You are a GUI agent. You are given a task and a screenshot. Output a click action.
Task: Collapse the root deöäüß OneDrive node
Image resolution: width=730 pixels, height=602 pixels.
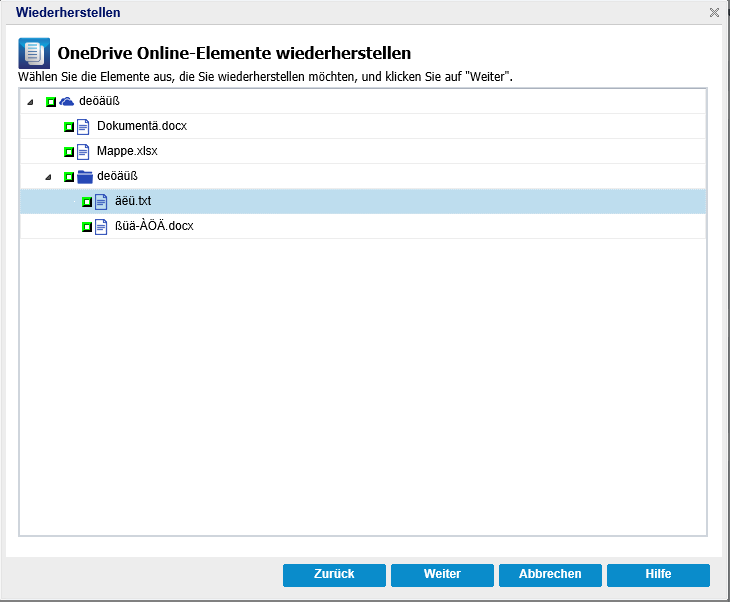click(x=30, y=102)
